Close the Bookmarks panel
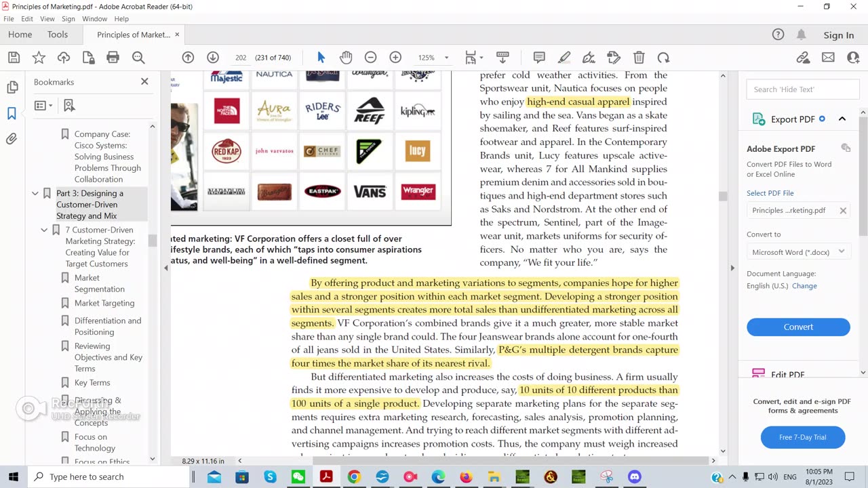Viewport: 868px width, 488px height. pos(144,81)
